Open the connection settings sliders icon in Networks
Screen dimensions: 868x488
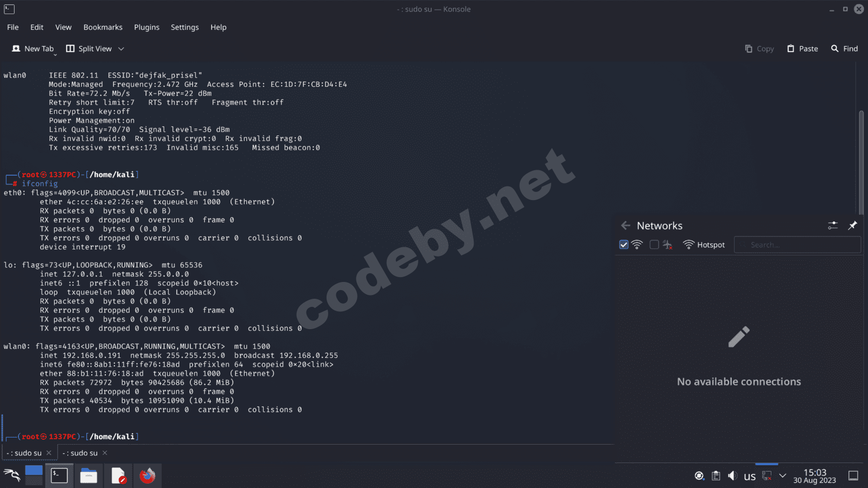click(x=833, y=226)
